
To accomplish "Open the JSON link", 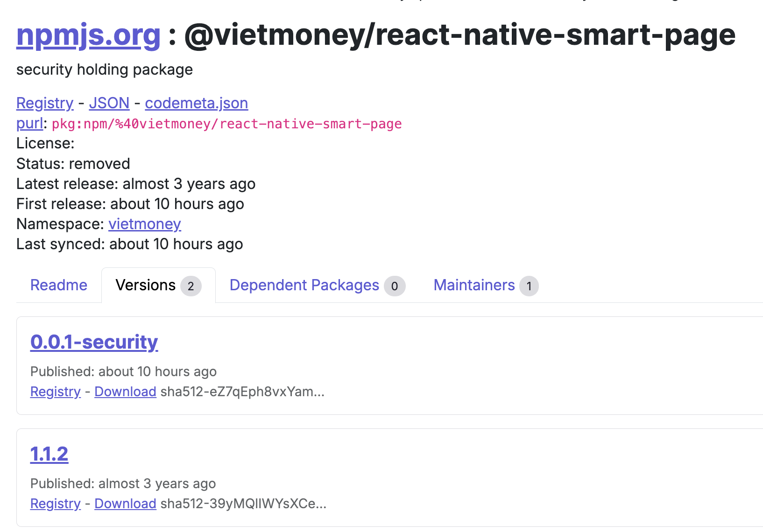I will click(109, 103).
